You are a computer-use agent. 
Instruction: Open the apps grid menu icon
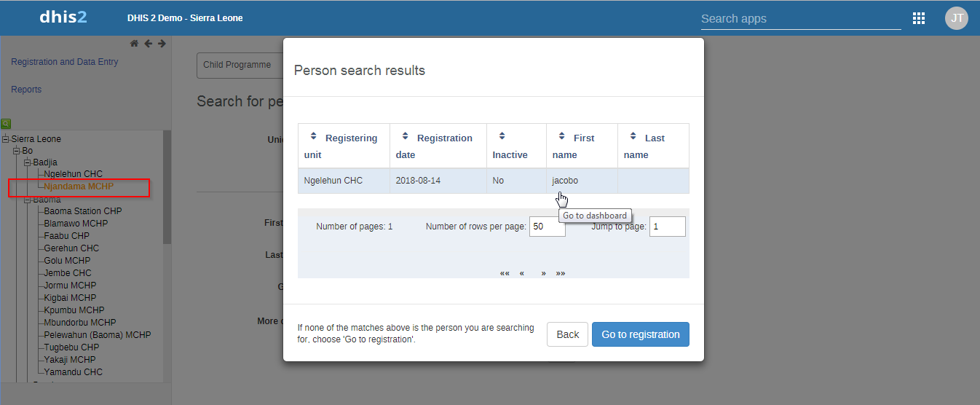pos(919,18)
